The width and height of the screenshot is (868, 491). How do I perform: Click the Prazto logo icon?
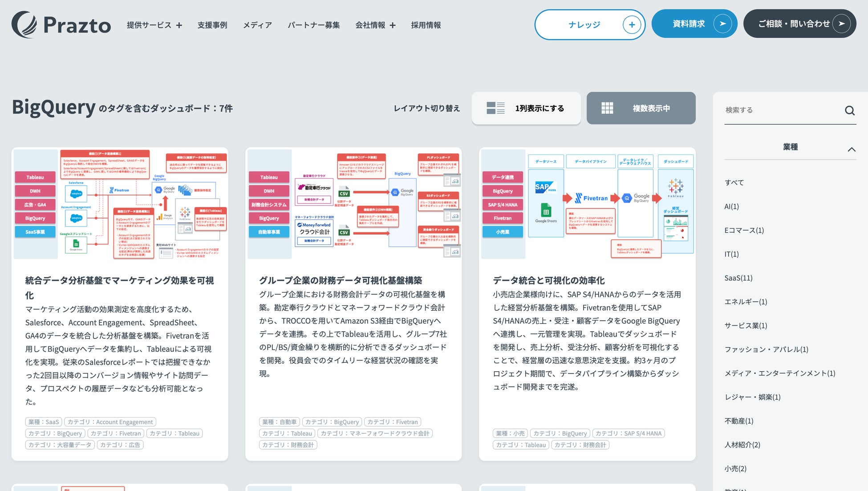(x=24, y=24)
